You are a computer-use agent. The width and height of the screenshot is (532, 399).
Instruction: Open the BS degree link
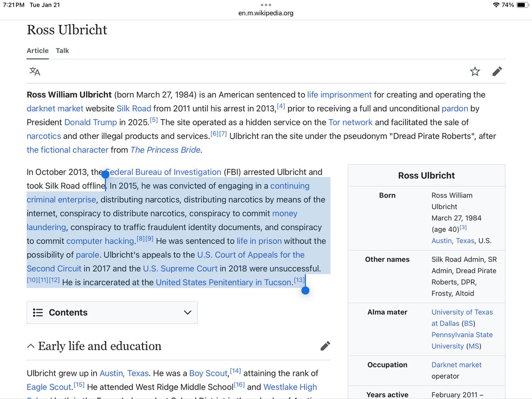pos(468,324)
